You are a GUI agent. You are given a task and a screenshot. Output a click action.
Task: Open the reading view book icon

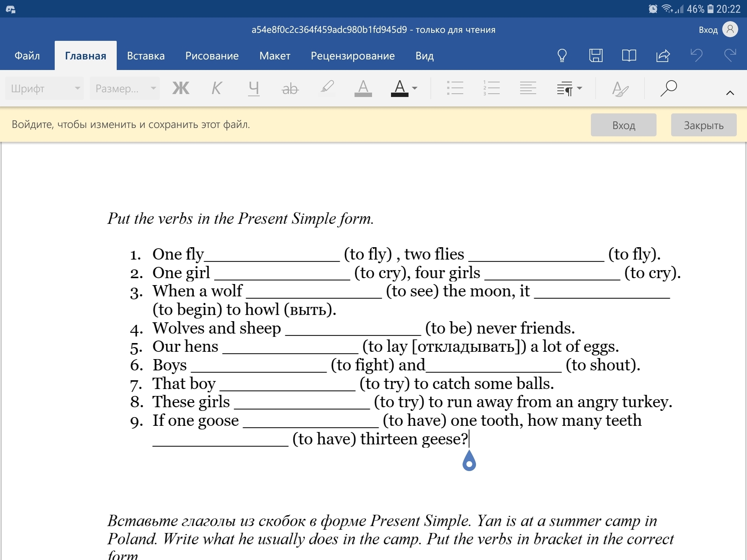coord(629,56)
